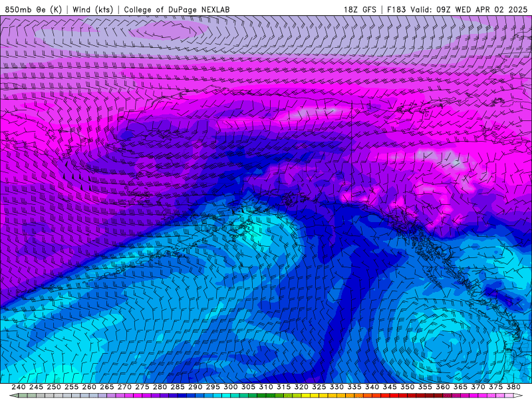Click the 320 value on the color scale

[x=301, y=387]
